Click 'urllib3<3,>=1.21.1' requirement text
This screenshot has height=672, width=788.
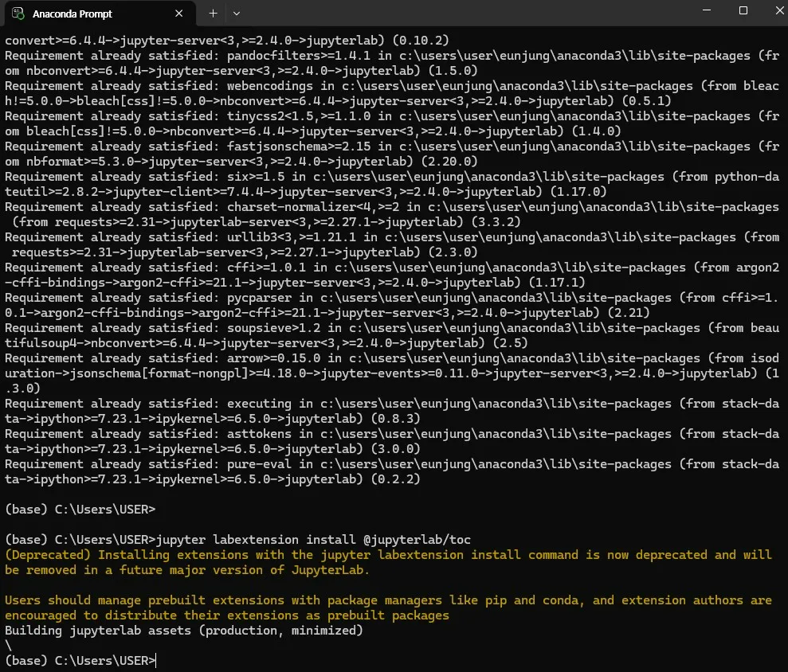tap(292, 237)
